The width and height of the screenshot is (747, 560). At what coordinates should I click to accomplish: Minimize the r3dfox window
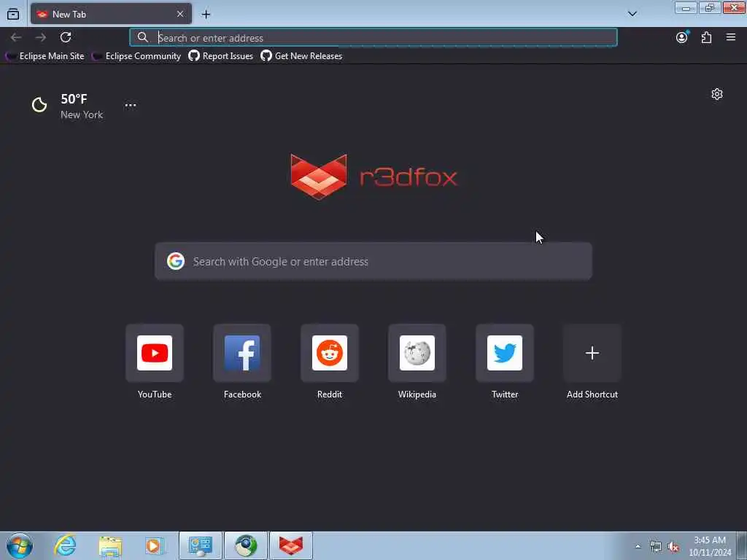click(x=686, y=7)
